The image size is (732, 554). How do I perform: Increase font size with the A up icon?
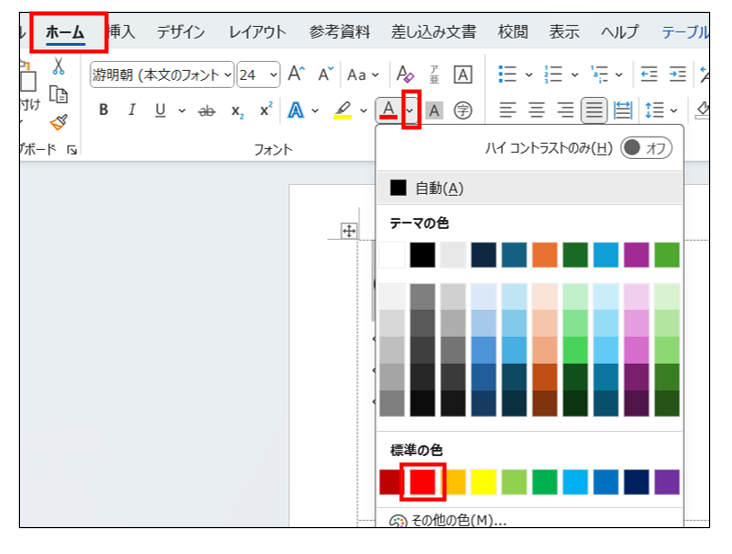[x=296, y=74]
